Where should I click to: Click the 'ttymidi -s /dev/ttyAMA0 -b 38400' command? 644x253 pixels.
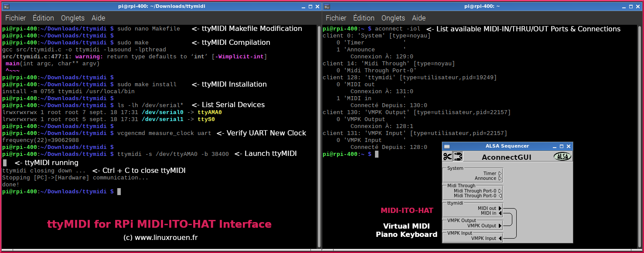click(173, 154)
